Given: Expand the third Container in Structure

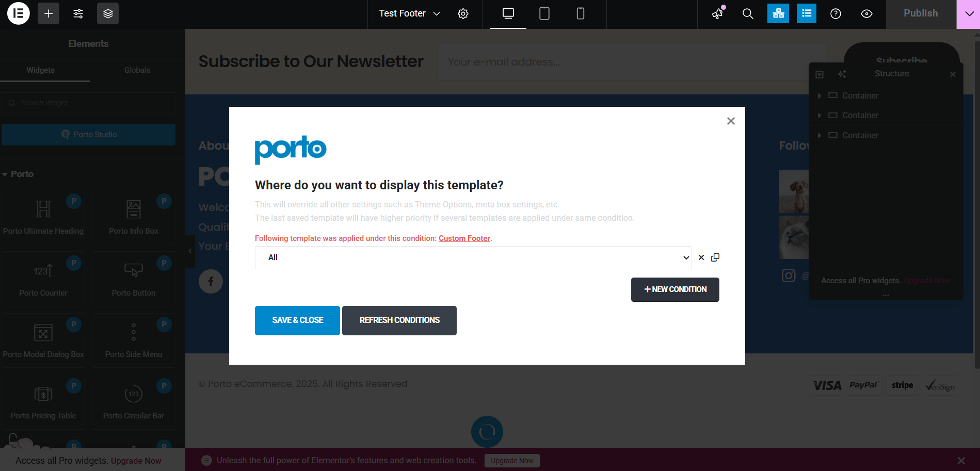Looking at the screenshot, I should pyautogui.click(x=819, y=136).
